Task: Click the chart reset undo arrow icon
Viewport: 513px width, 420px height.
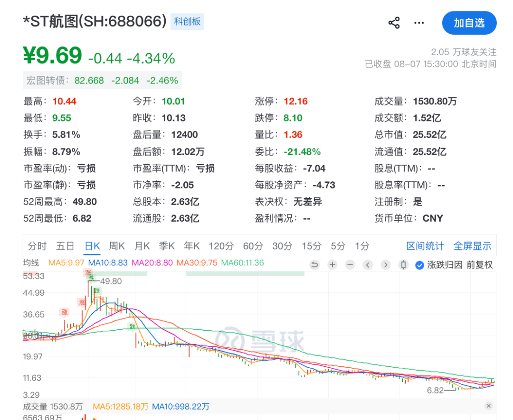Action: pos(315,265)
